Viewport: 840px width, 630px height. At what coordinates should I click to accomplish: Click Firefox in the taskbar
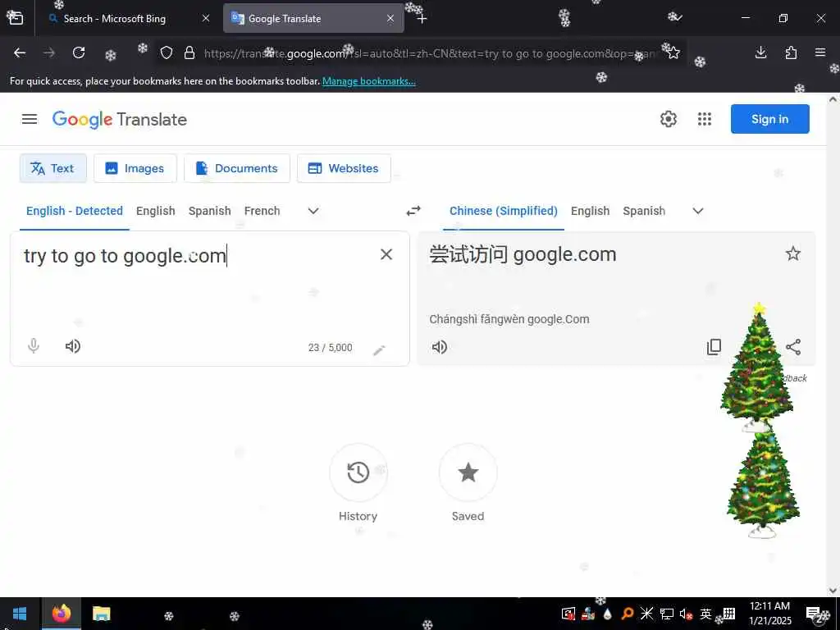(x=61, y=614)
